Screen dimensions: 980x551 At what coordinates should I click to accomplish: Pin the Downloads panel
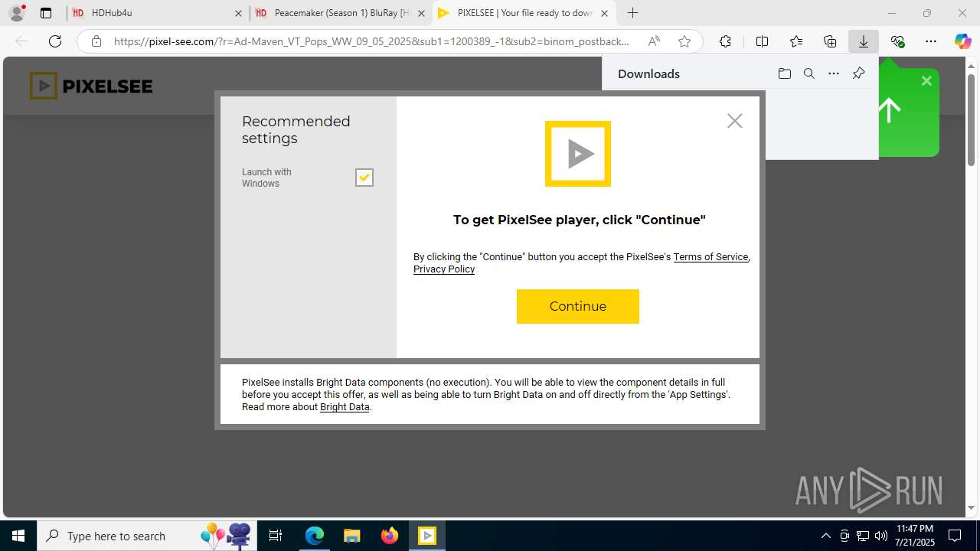[x=858, y=73]
